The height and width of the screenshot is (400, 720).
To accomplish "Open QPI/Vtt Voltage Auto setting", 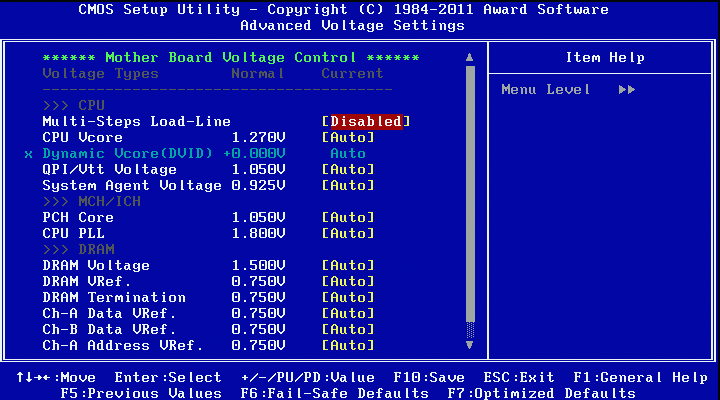I will click(348, 170).
